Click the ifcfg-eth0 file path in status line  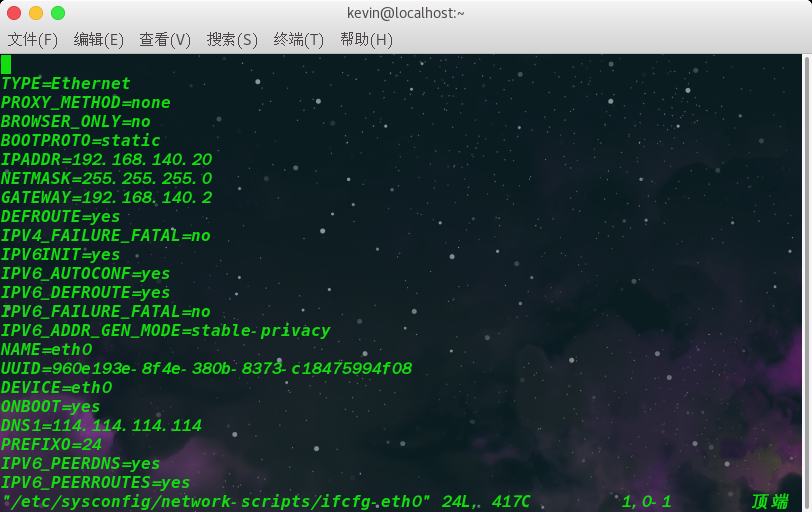[x=216, y=501]
